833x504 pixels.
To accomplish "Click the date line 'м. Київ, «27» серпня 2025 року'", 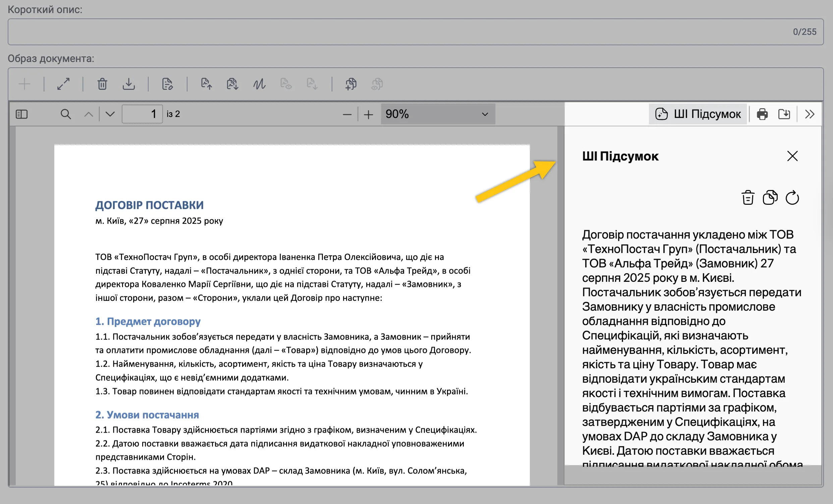I will coord(159,221).
